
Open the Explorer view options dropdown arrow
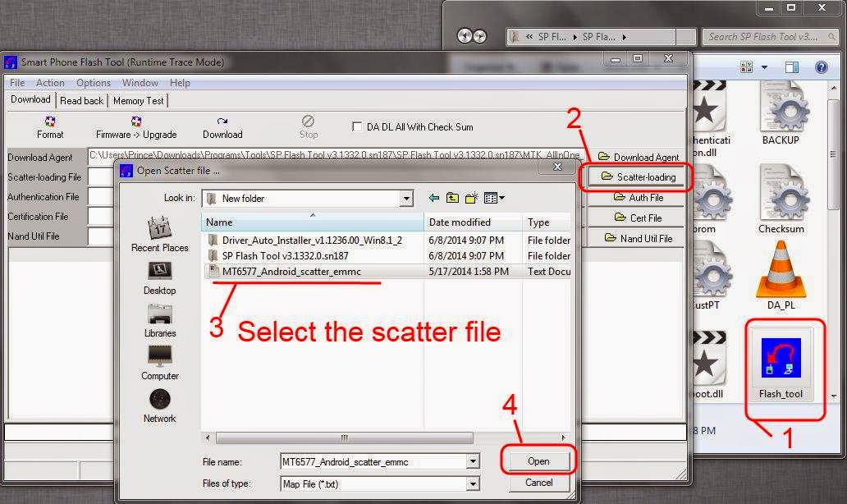(764, 67)
